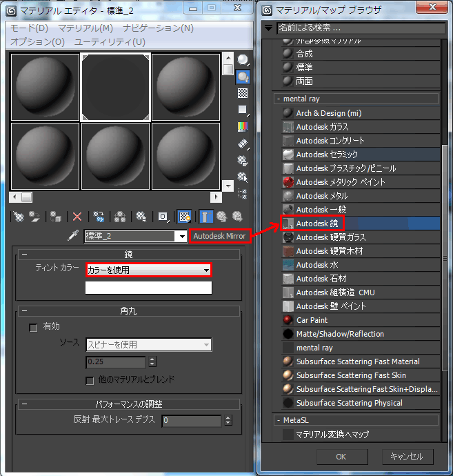Select Autodesk 鏡 in the browser
Viewport: 453px width, 476px height.
(361, 224)
